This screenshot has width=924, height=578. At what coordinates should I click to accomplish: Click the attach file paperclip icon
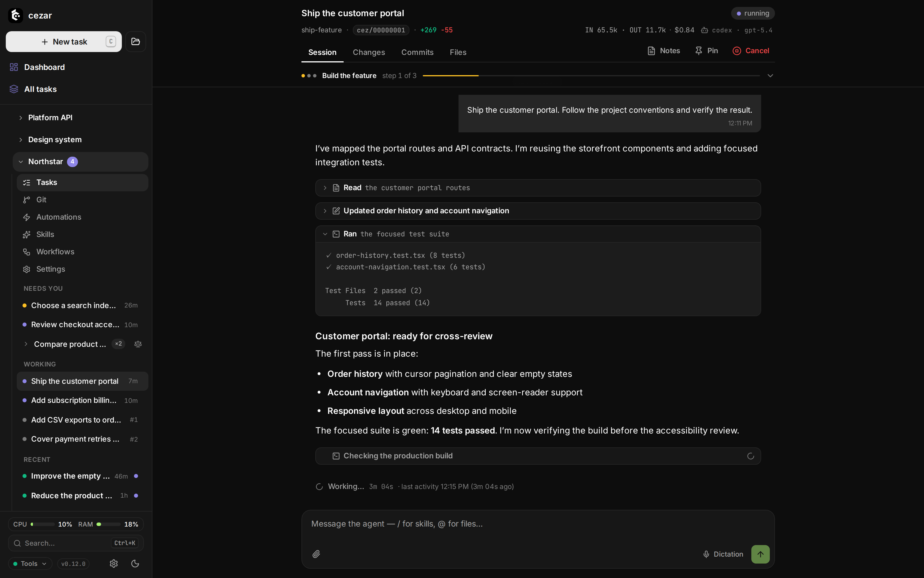(x=316, y=554)
